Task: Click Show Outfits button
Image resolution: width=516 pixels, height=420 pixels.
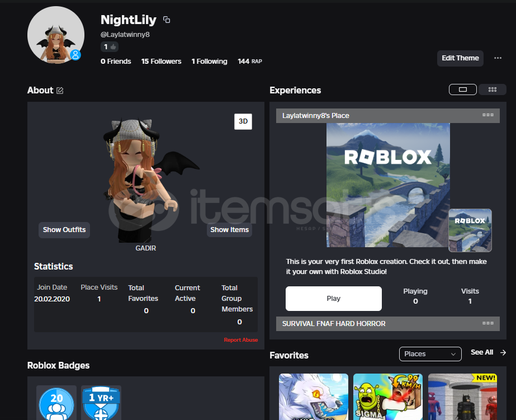Action: (64, 230)
